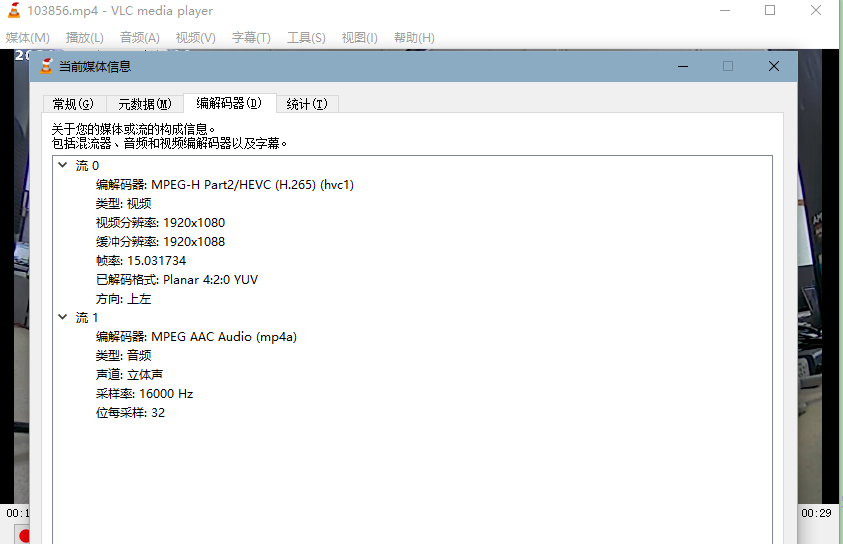Select the 编解码器(D) tab
The width and height of the screenshot is (843, 544).
coord(230,103)
